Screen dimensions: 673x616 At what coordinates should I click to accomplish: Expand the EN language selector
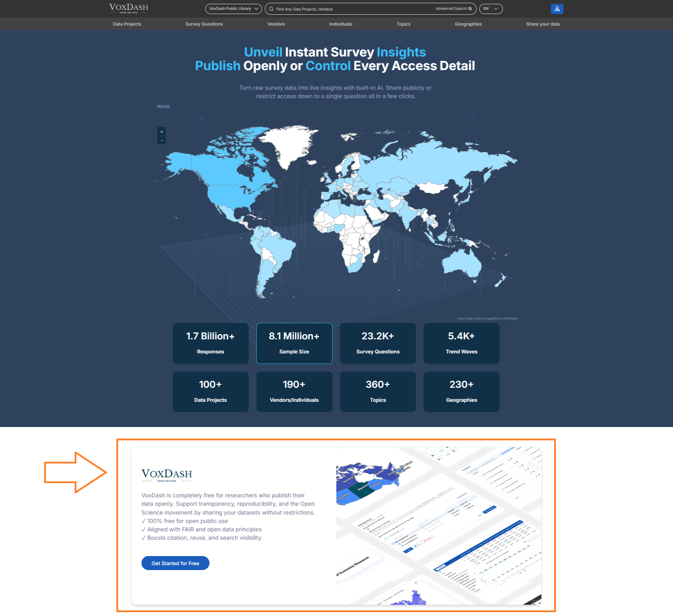point(490,9)
